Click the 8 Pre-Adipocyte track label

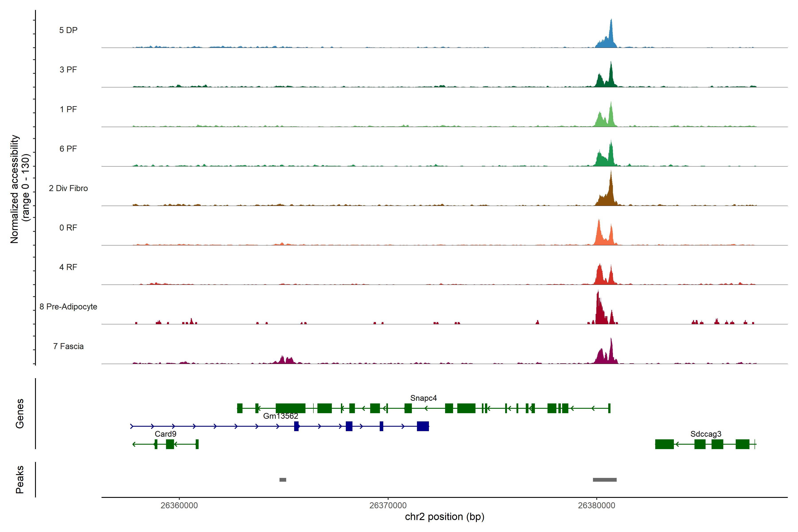pos(68,307)
